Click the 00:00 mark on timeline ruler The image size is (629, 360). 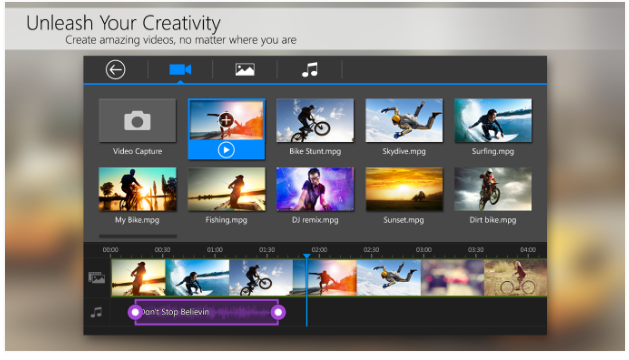pos(110,250)
